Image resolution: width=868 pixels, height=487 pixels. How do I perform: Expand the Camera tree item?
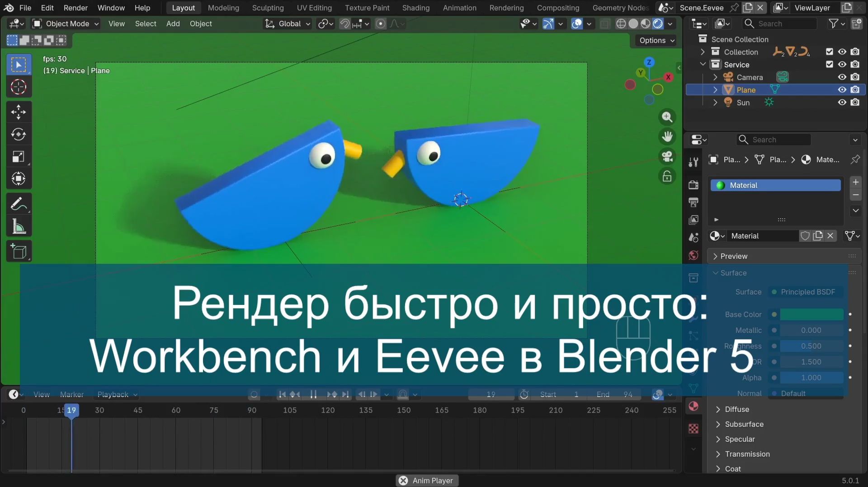point(715,77)
